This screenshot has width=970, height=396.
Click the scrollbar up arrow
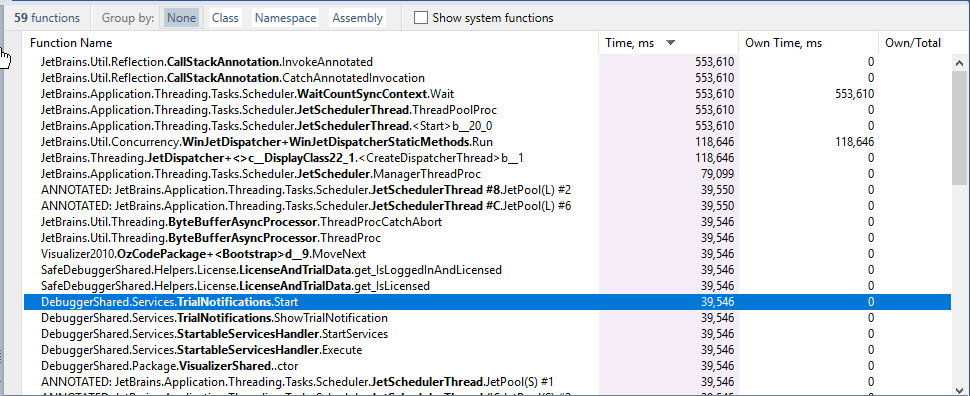pyautogui.click(x=959, y=62)
